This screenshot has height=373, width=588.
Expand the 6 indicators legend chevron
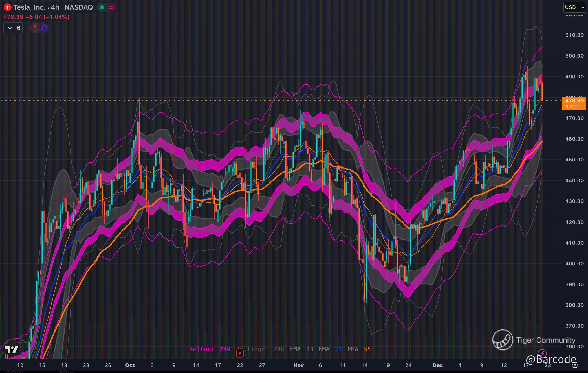10,28
